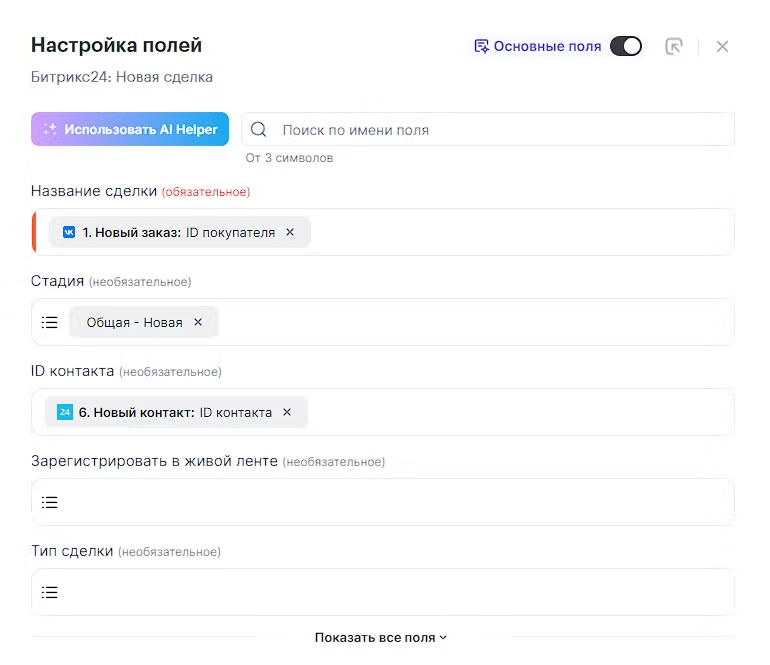The width and height of the screenshot is (770, 665).
Task: Click Использовать AI Helper button
Action: click(130, 129)
